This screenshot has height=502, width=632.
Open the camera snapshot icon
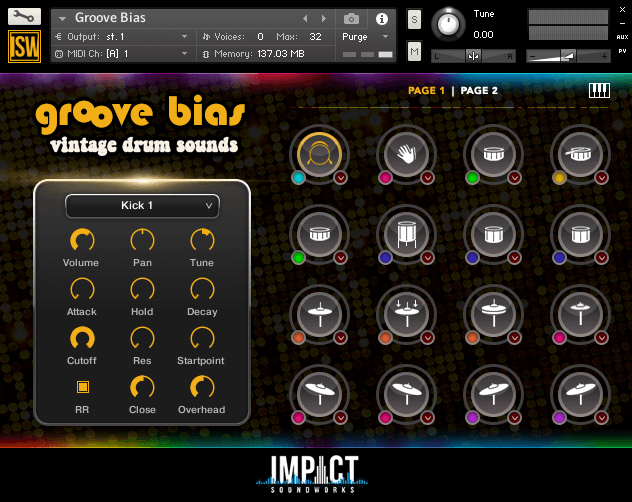[351, 19]
